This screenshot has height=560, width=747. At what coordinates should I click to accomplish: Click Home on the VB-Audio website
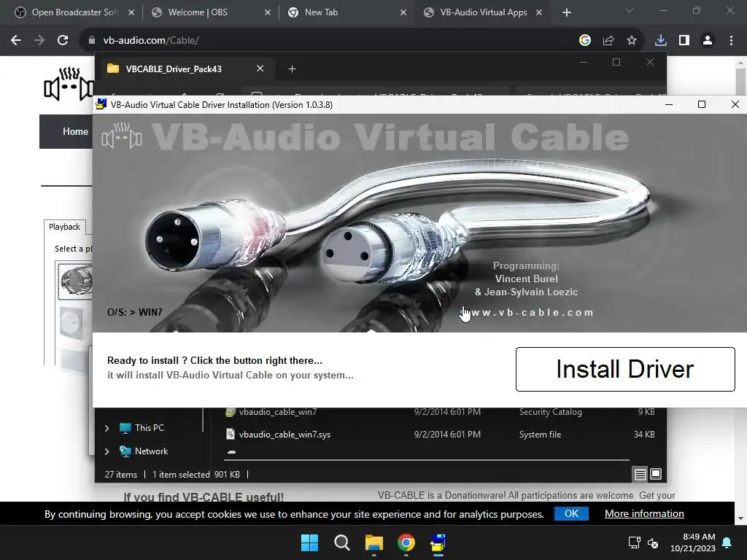pos(75,131)
